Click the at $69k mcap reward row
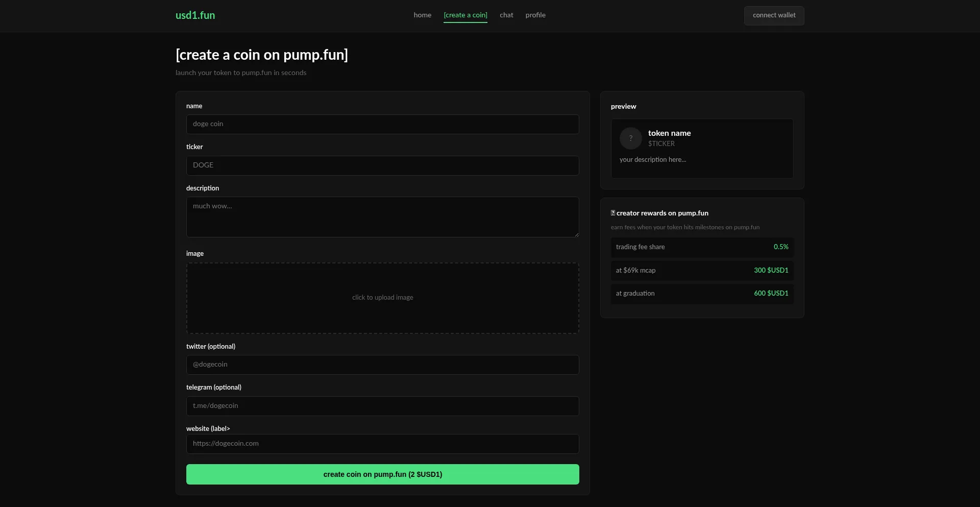This screenshot has width=980, height=507. [702, 271]
